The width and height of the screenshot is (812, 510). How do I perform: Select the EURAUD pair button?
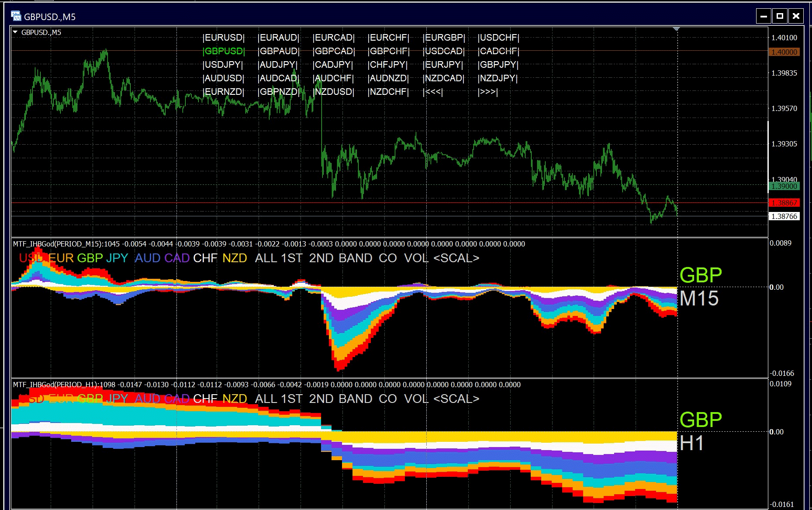click(279, 38)
